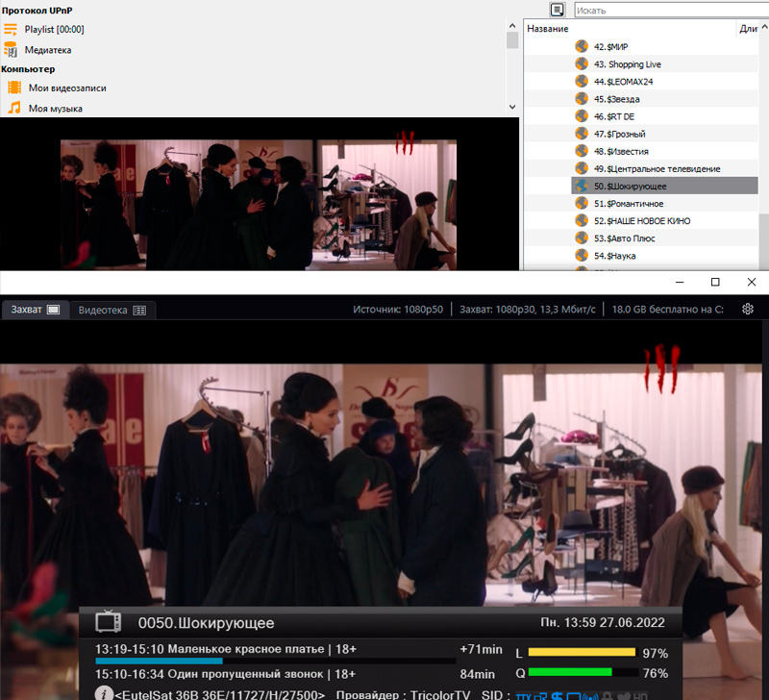Open capture settings gear icon
The image size is (769, 700).
point(748,309)
